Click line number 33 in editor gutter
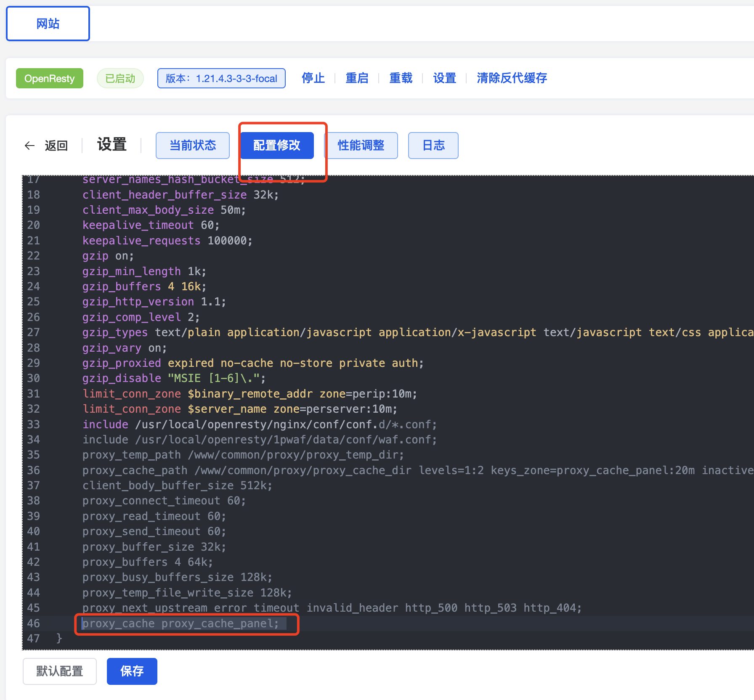Screen dimensions: 754x700 click(34, 424)
